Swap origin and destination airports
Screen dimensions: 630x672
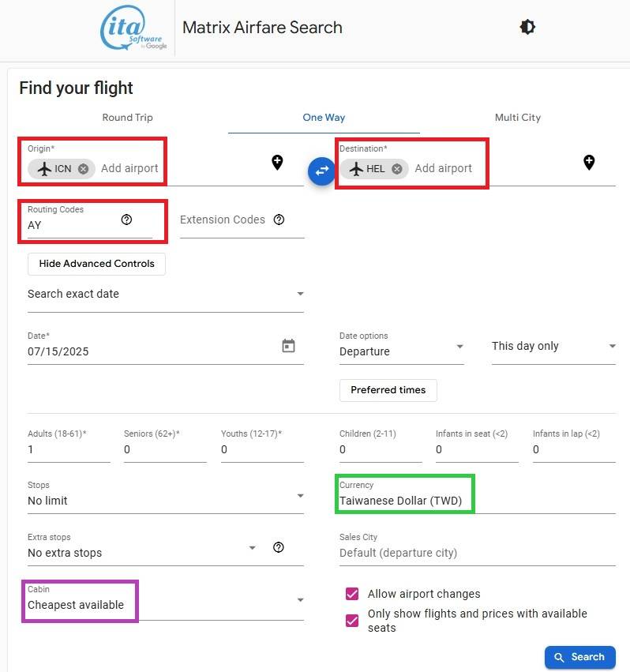(321, 171)
